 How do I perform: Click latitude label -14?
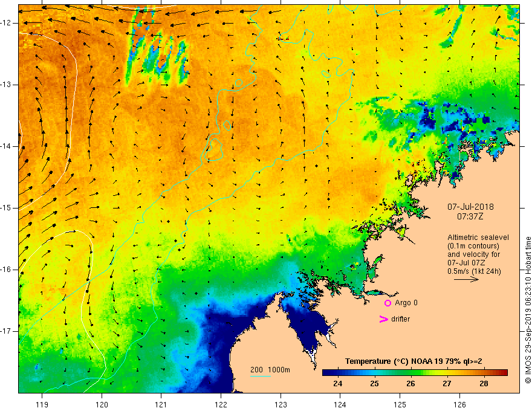tap(7, 146)
